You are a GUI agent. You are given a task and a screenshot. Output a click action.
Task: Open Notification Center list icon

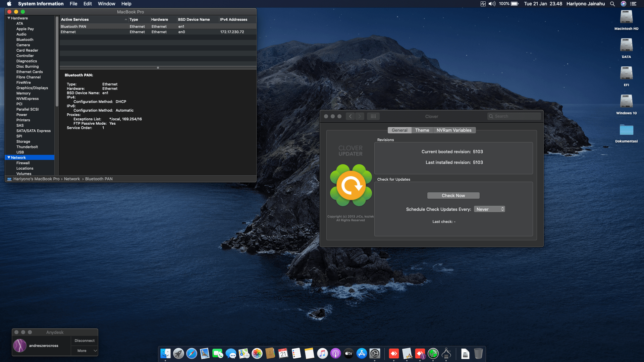coord(633,4)
